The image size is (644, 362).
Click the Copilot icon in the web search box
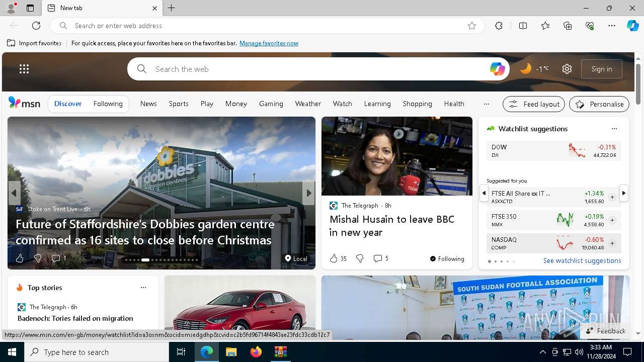(x=497, y=69)
